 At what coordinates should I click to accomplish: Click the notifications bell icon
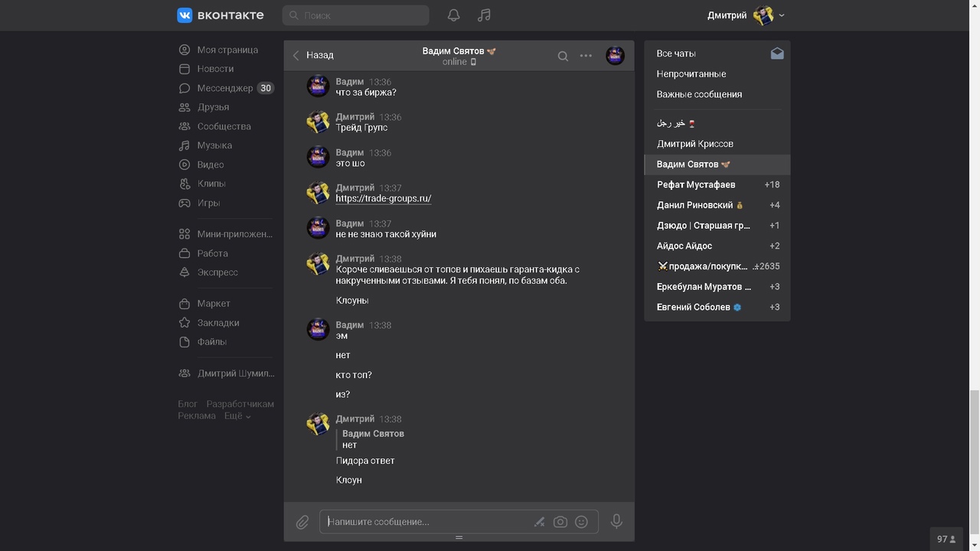point(453,15)
